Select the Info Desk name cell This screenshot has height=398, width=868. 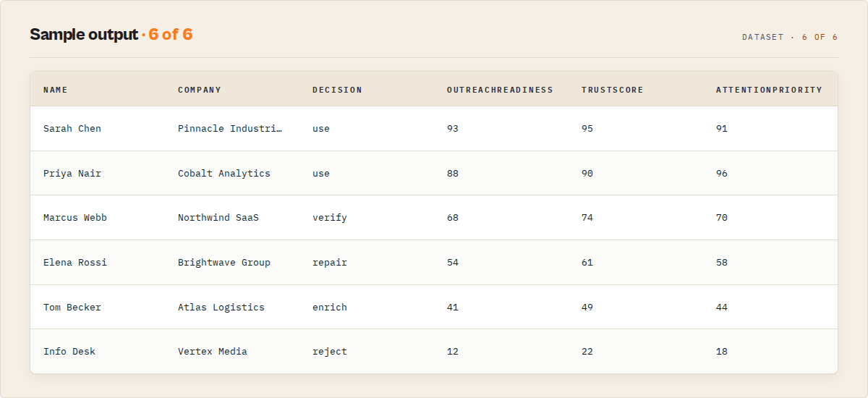(x=69, y=352)
